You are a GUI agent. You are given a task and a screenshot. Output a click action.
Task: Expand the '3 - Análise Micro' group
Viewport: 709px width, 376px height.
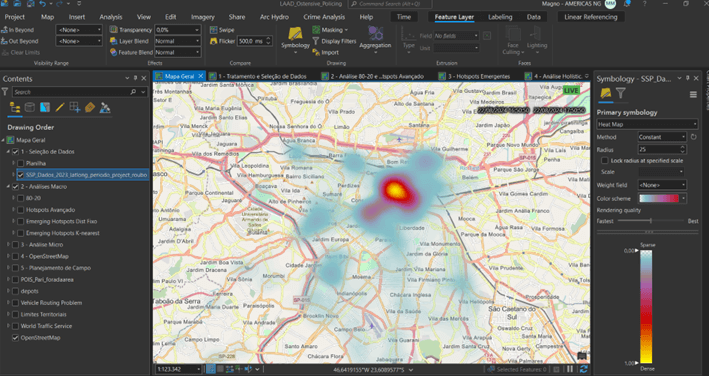coord(8,244)
